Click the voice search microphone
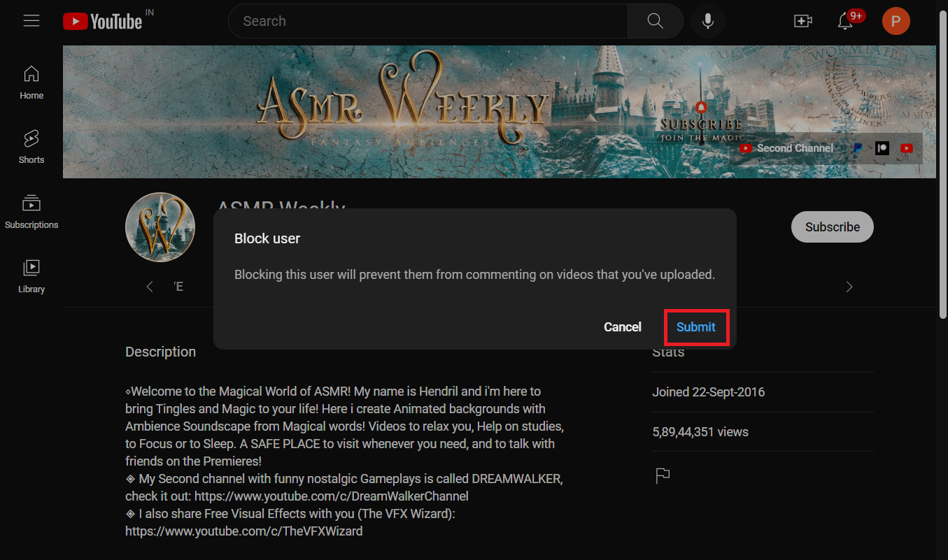The width and height of the screenshot is (948, 560). click(x=707, y=20)
